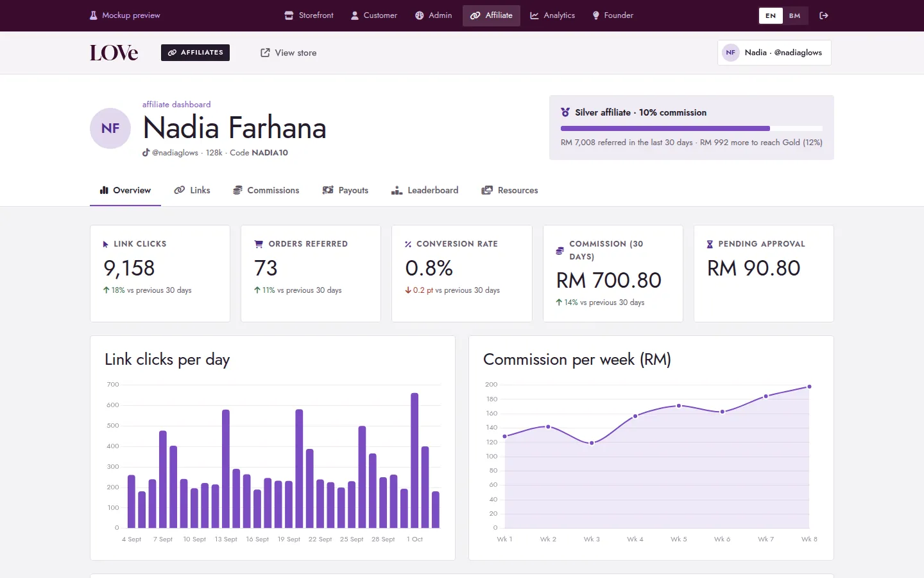The height and width of the screenshot is (578, 924).
Task: Click the 'RM 700.80' commission value
Action: click(x=609, y=280)
